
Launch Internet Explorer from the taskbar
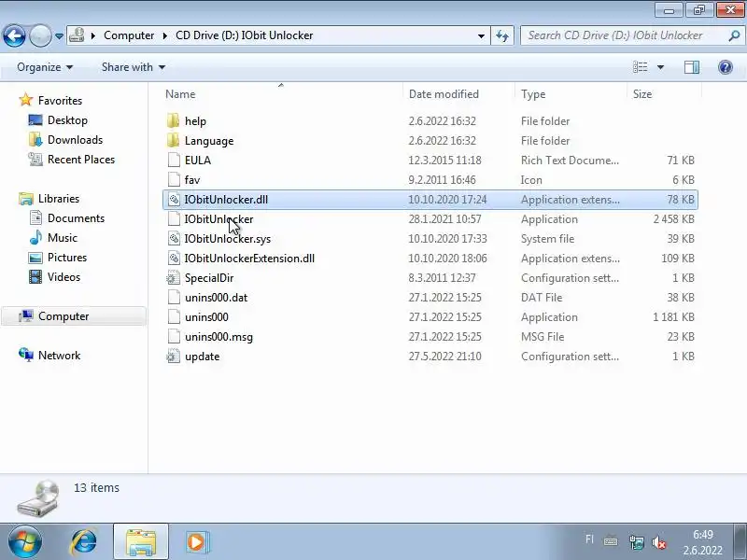[84, 541]
